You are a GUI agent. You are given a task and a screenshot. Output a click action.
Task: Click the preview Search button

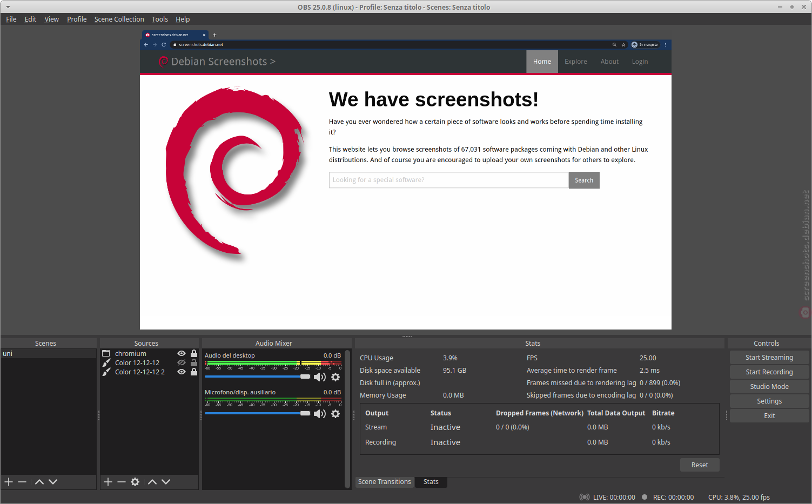click(x=584, y=180)
